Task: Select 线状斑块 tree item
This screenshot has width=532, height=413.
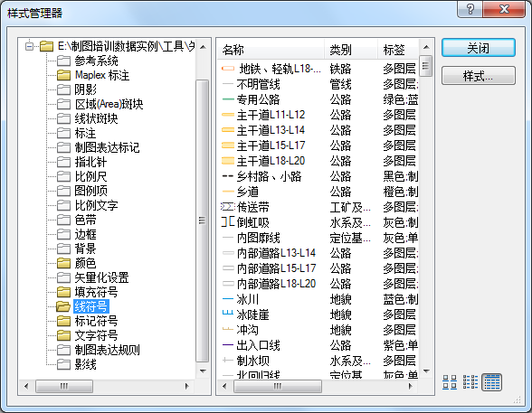Action: pos(96,118)
